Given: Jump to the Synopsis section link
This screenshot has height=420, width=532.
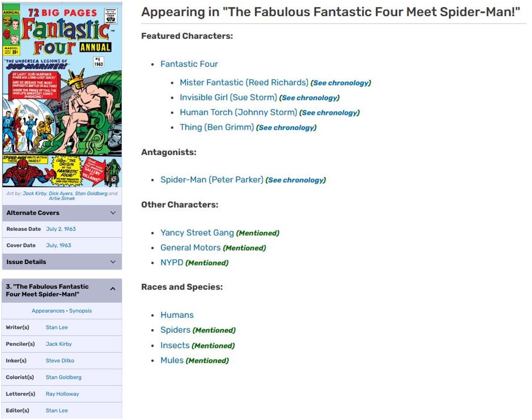Looking at the screenshot, I should tap(80, 311).
